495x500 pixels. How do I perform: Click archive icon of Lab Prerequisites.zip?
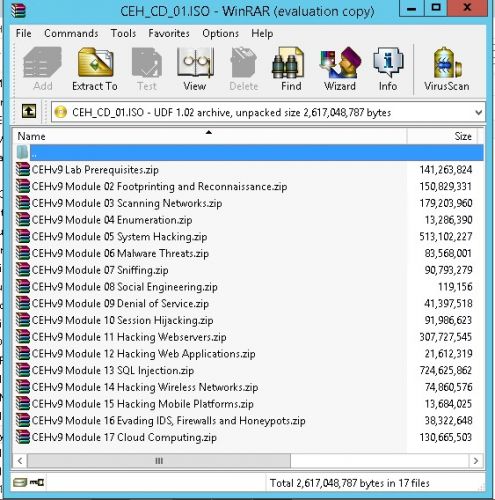pyautogui.click(x=23, y=169)
